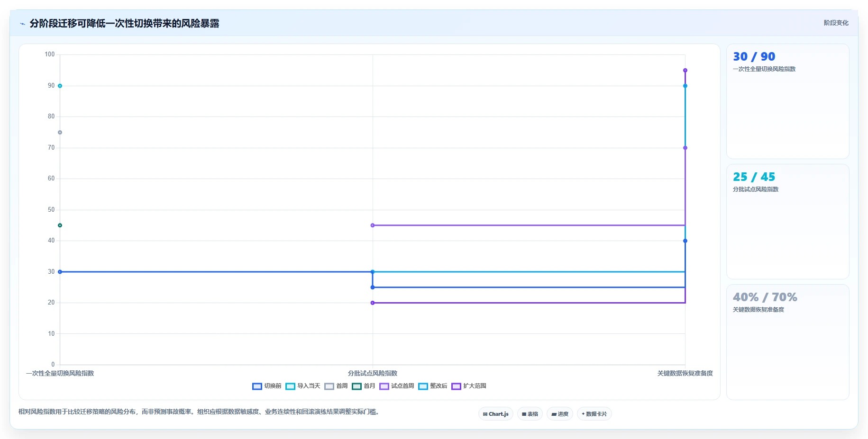
Task: Click the purple data point at 70 on the right
Action: click(685, 148)
